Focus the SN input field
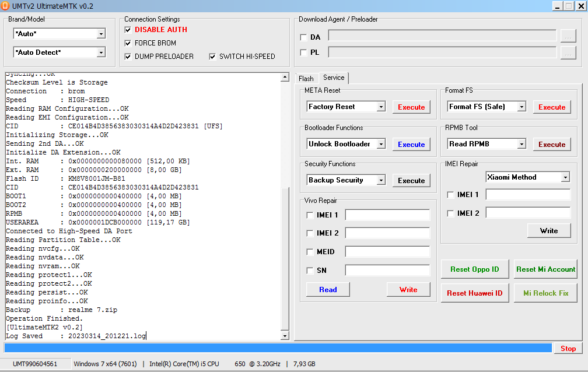This screenshot has width=588, height=372. (x=387, y=270)
